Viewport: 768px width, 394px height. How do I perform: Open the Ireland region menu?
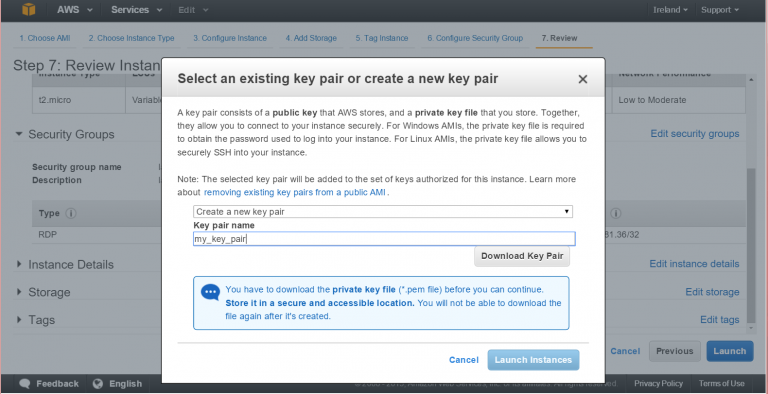[x=670, y=10]
